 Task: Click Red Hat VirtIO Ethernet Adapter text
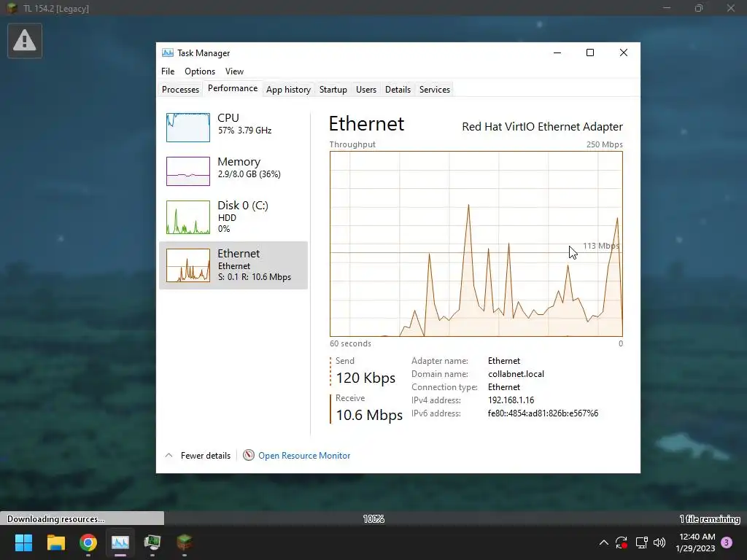[x=542, y=127]
